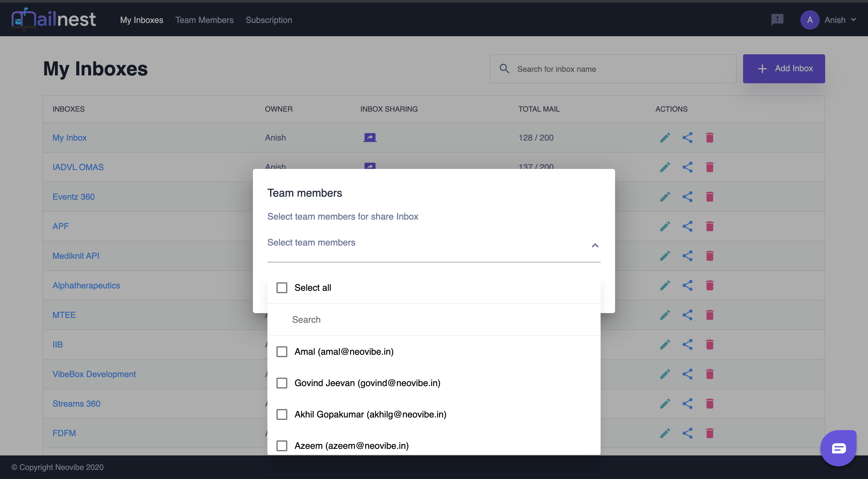Click share icon for Streams 360 row
This screenshot has width=868, height=479.
click(687, 404)
